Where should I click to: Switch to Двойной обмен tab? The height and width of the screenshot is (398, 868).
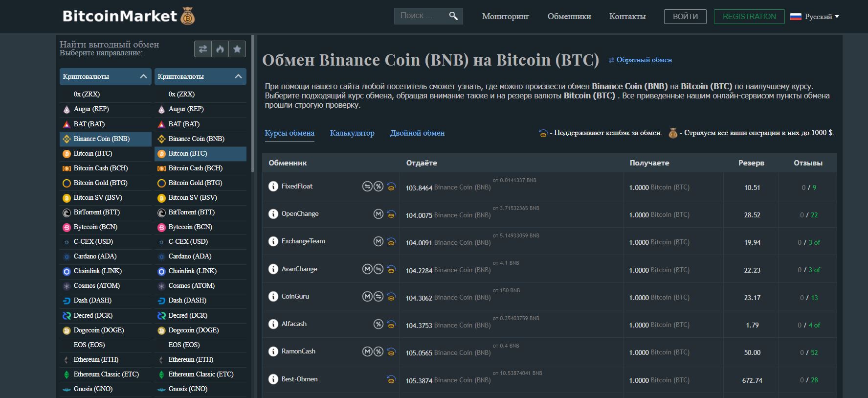[417, 133]
